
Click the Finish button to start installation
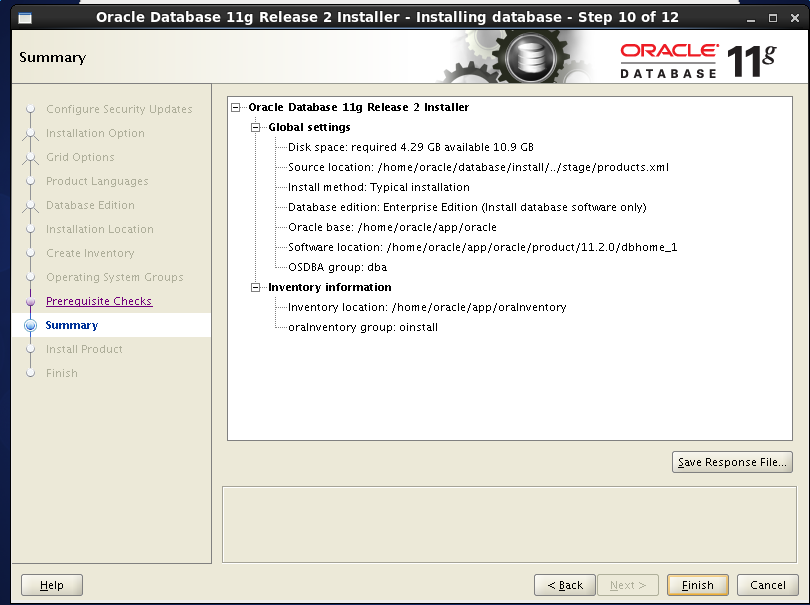pyautogui.click(x=697, y=585)
